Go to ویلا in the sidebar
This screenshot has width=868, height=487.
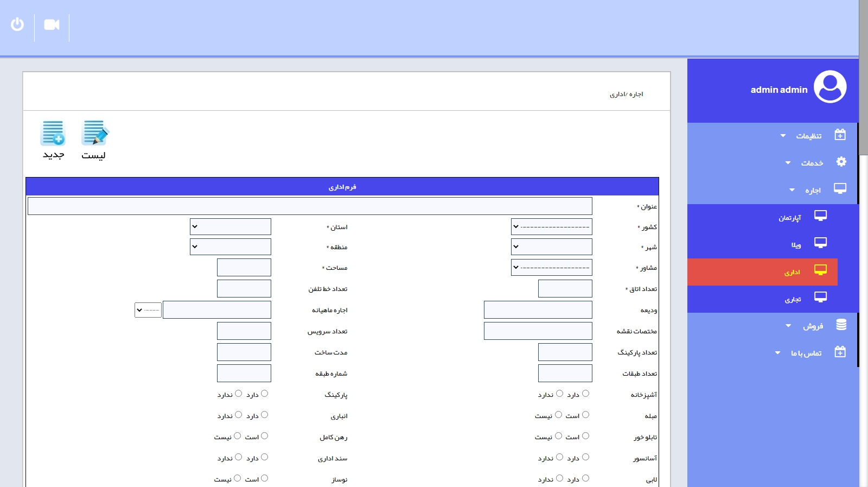(x=796, y=244)
